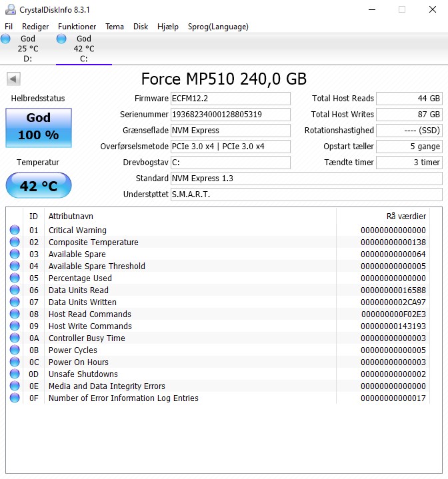
Task: Click the Composite Temperature status orb
Action: point(15,242)
